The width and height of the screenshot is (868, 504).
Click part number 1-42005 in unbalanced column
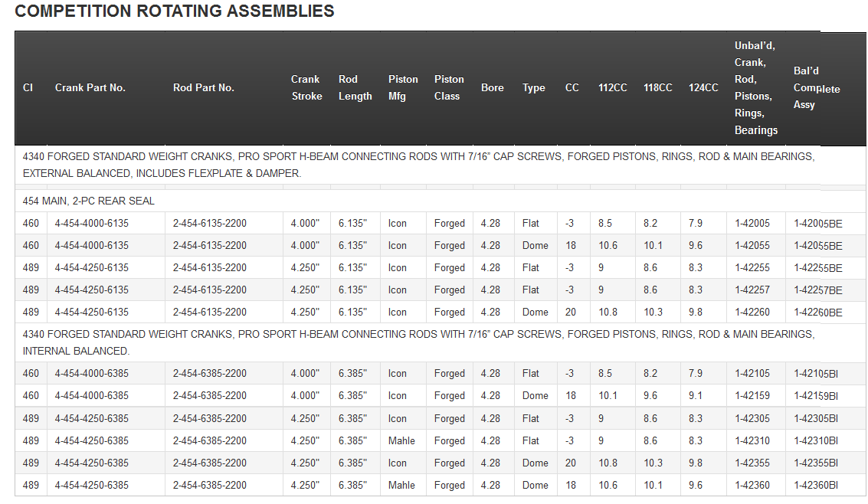click(x=752, y=224)
